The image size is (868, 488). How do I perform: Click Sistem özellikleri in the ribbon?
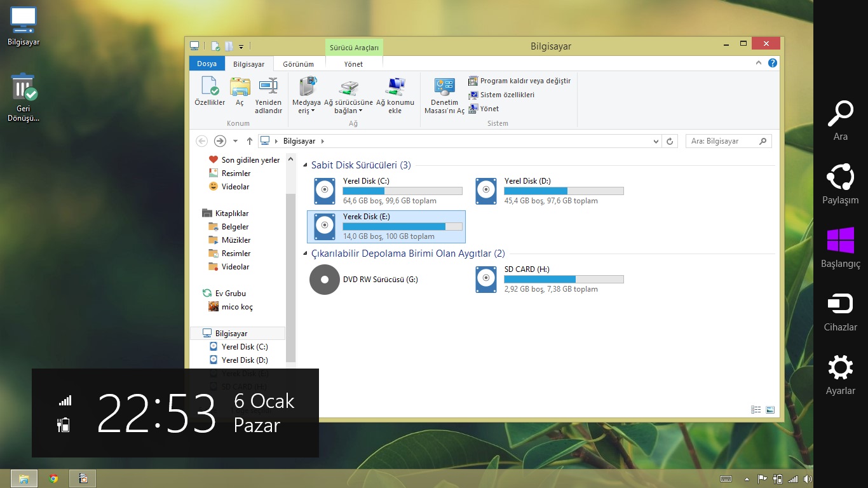point(501,95)
